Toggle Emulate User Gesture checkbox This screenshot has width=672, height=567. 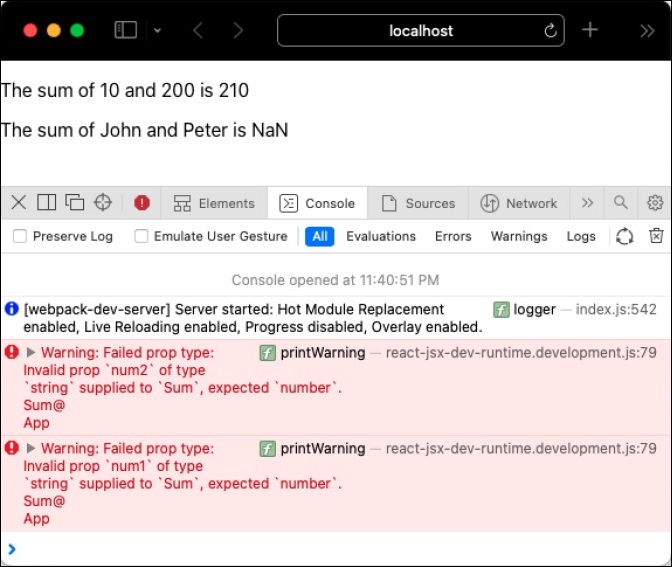[x=141, y=237]
